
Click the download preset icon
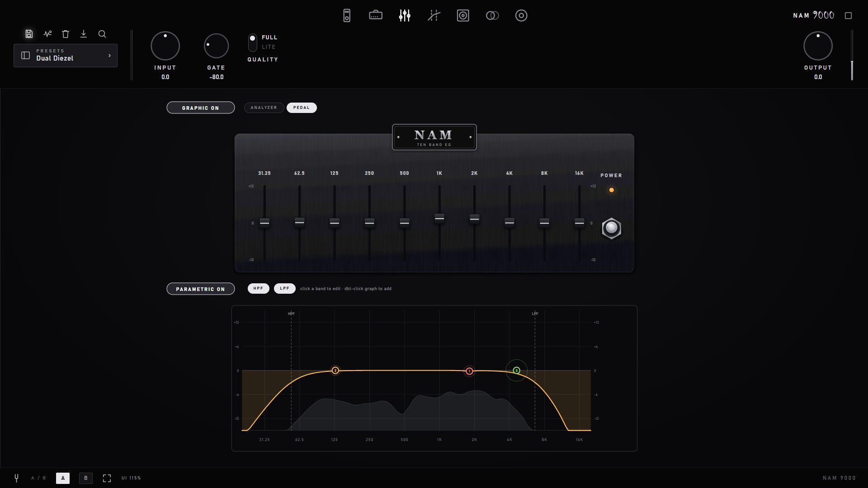tap(84, 34)
